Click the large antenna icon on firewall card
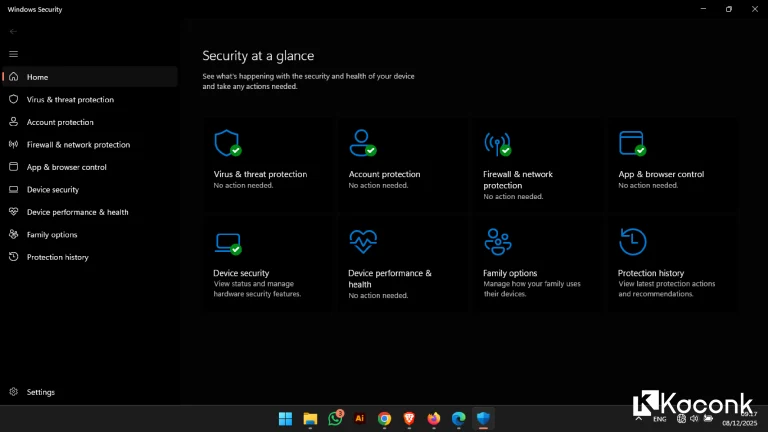 coord(498,144)
